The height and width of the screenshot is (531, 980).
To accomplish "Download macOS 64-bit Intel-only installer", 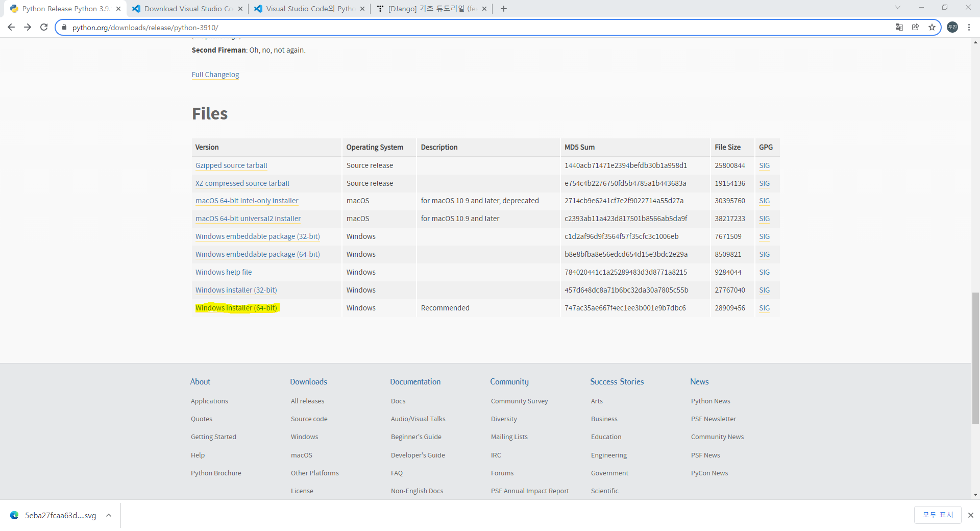I will [247, 201].
